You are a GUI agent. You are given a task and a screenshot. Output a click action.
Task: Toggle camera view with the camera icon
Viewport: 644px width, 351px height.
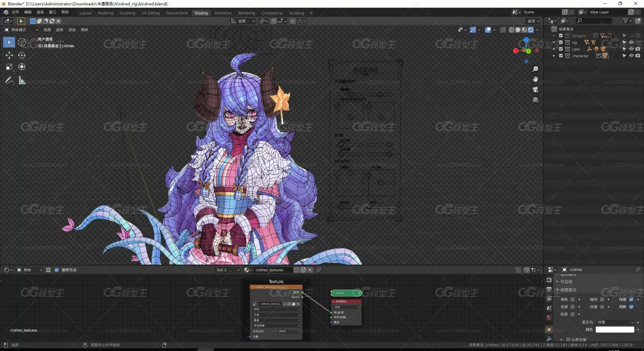[535, 89]
